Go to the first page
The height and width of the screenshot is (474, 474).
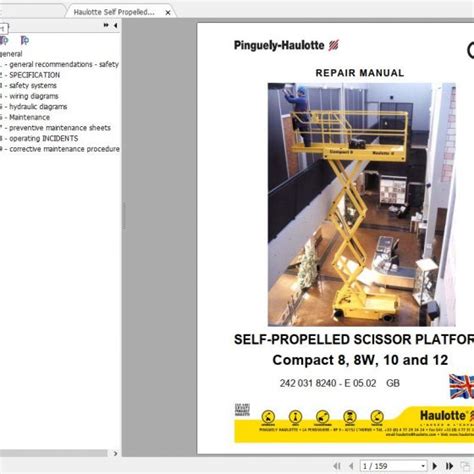coord(337,466)
